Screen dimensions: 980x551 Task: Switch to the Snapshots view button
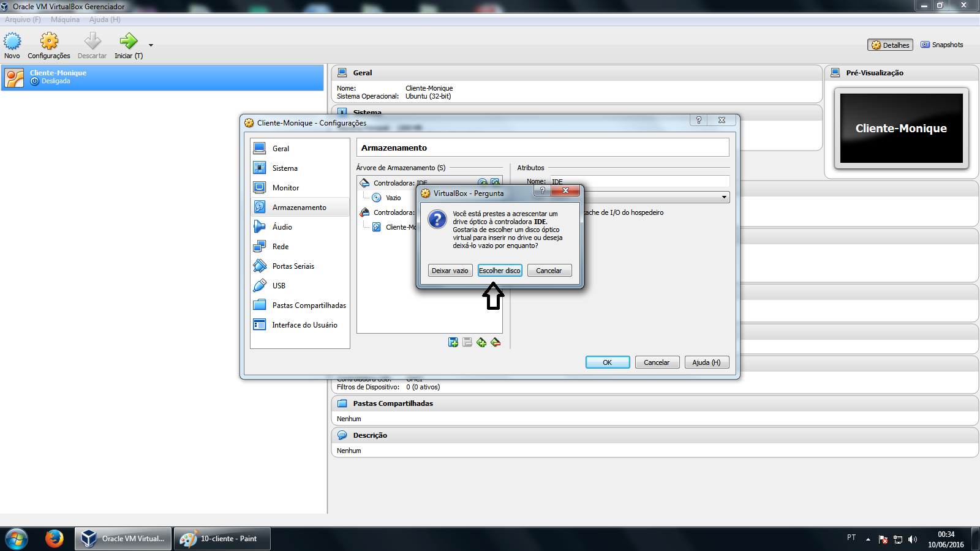(942, 45)
